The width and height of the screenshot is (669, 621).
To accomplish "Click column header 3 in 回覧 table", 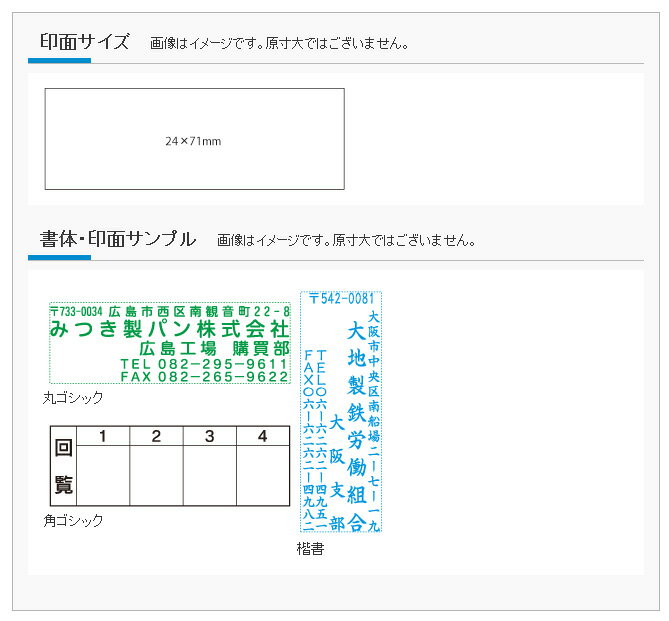I will click(209, 436).
